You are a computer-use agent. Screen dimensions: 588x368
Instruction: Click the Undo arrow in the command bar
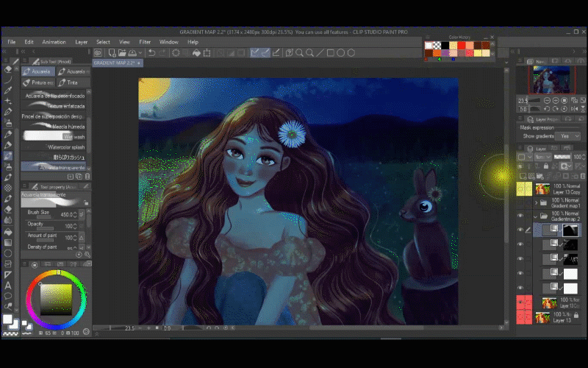pyautogui.click(x=151, y=53)
